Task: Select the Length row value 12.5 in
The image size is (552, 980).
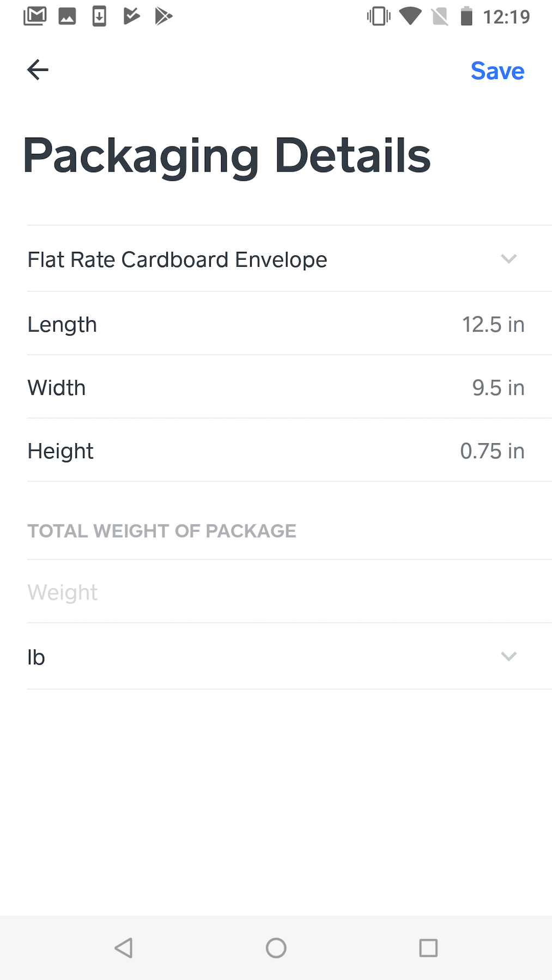Action: click(493, 323)
